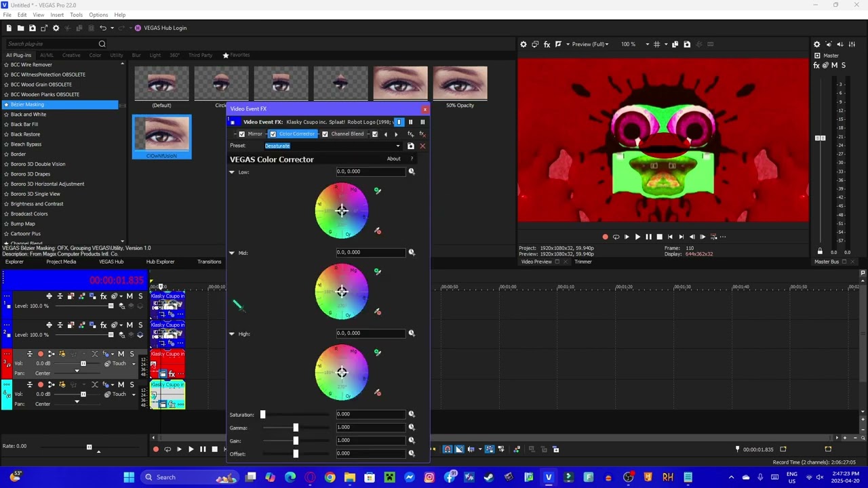Solo video track 2
This screenshot has height=488, width=868.
coord(140,325)
